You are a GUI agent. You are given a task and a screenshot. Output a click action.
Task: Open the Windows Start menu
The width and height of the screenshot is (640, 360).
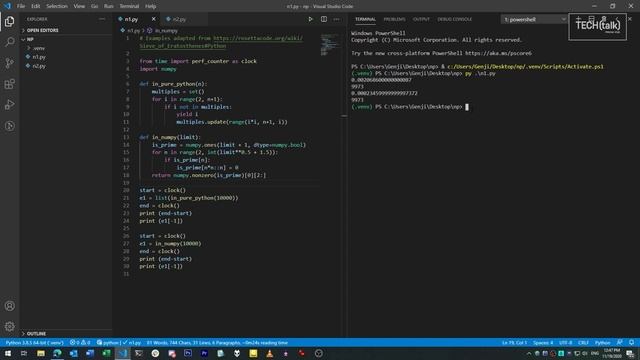point(7,353)
